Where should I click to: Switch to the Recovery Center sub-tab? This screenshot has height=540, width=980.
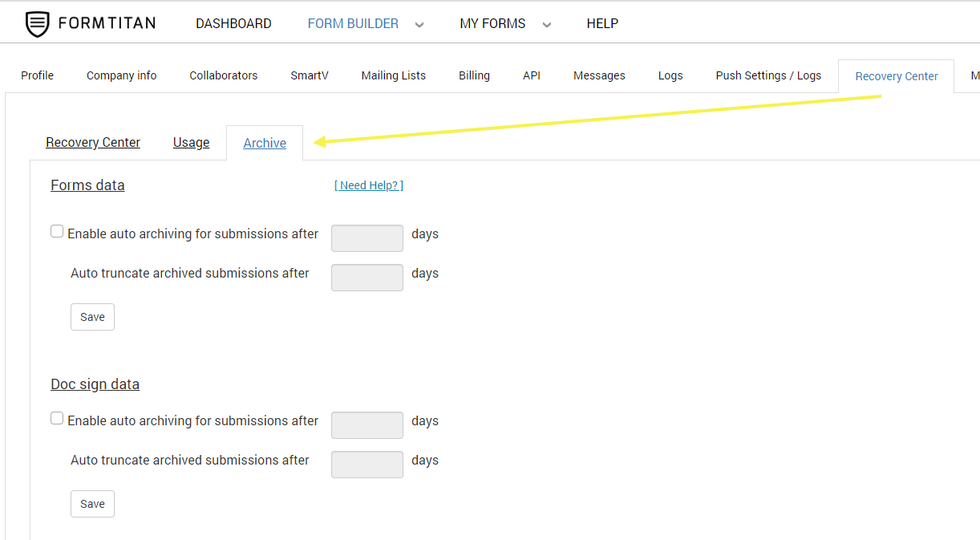tap(93, 143)
